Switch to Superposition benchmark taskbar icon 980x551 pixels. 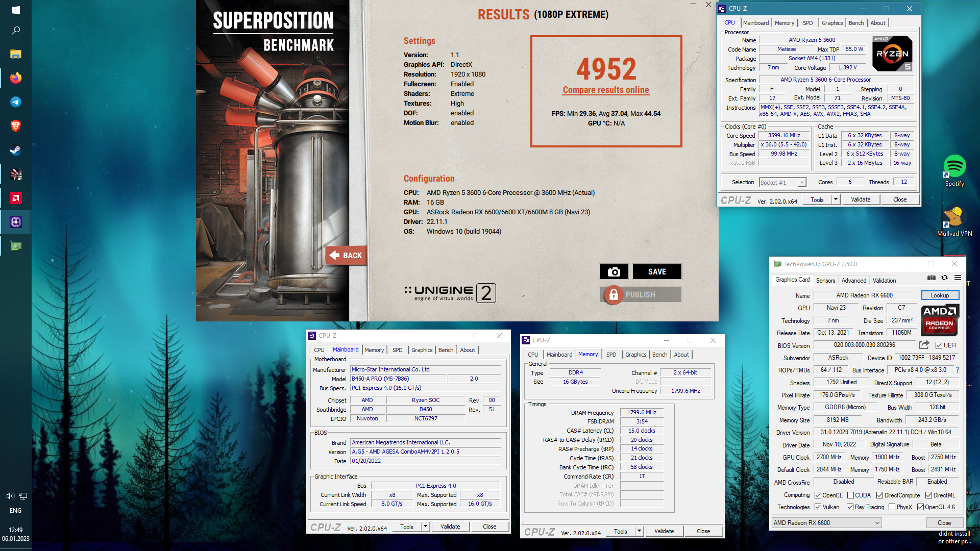(x=15, y=174)
